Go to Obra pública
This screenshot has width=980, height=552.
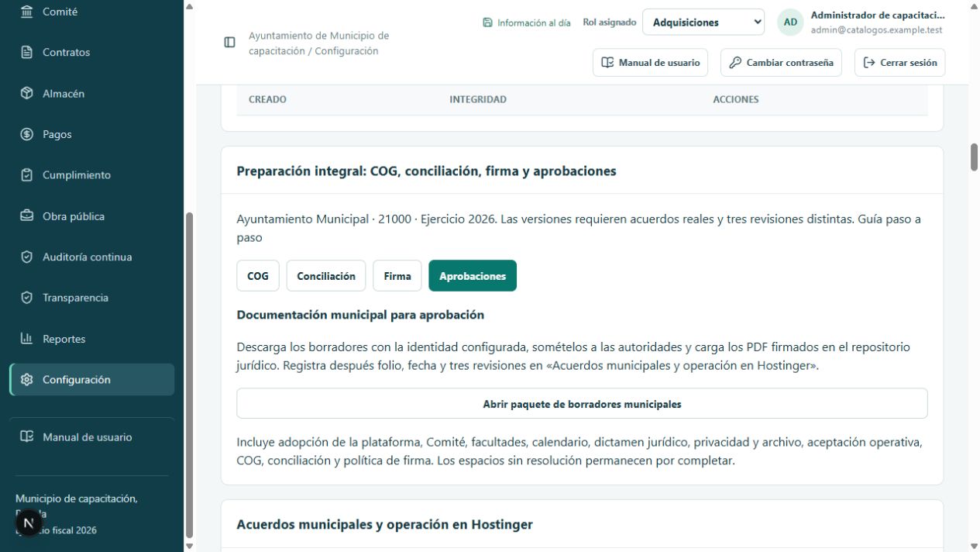(91, 216)
